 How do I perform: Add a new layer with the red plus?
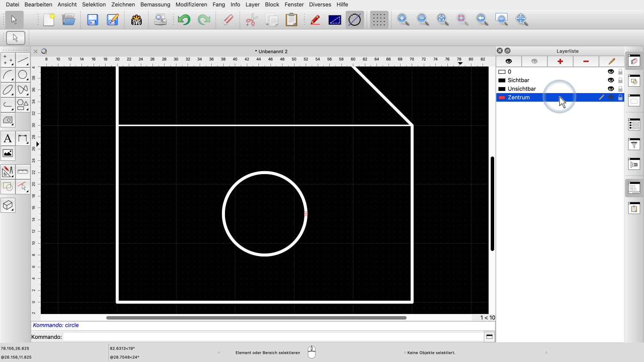click(x=560, y=61)
